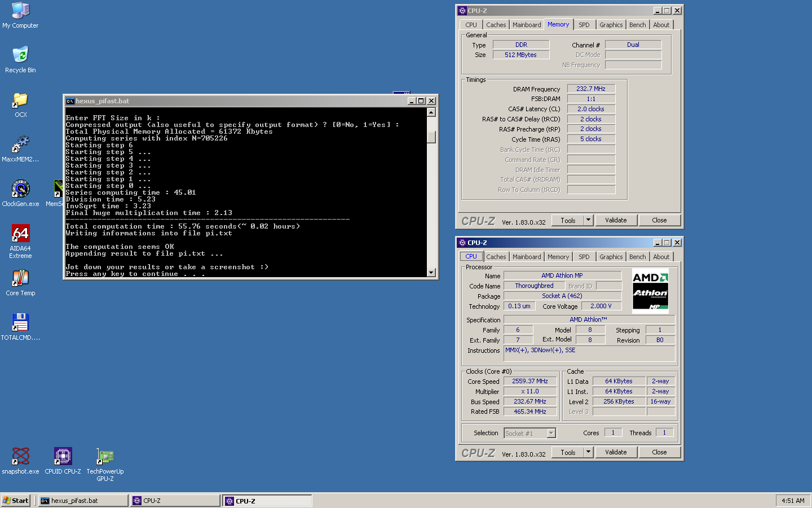Screen dimensions: 812x508
Task: Click the Cycle Time (tRAS) value 5 clocks
Action: (x=591, y=139)
